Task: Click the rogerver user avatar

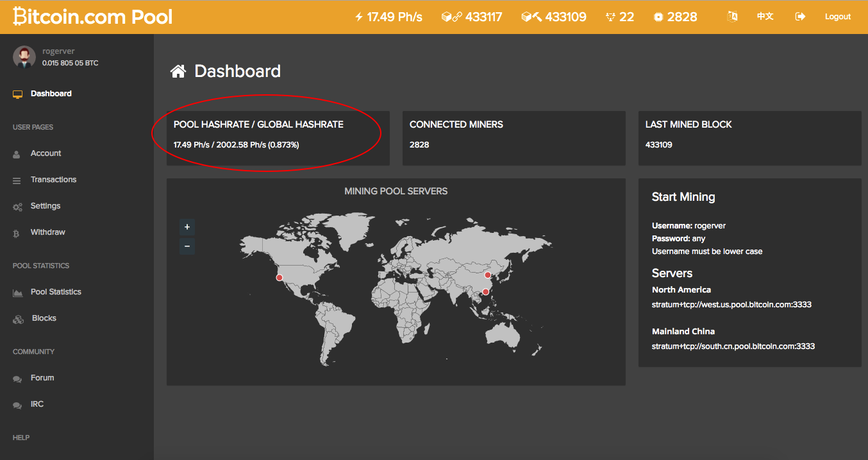Action: tap(24, 57)
